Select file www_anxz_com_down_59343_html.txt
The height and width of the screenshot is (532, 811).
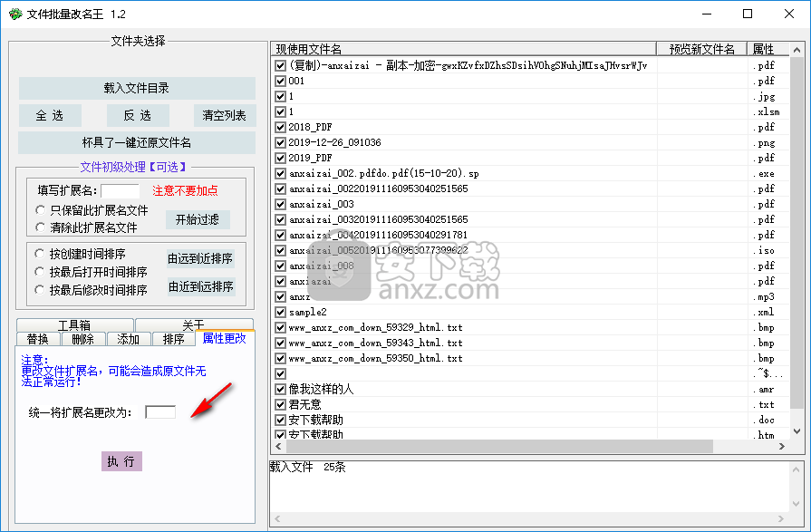point(375,343)
